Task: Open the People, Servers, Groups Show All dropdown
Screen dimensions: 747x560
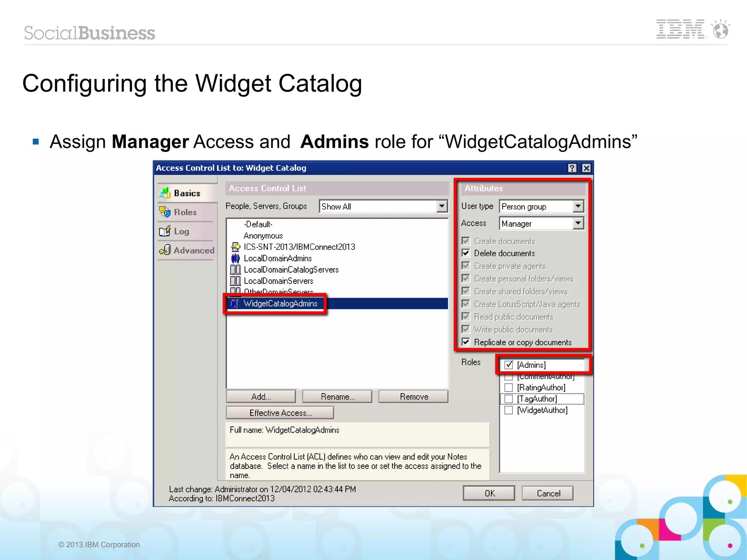Action: pos(442,206)
